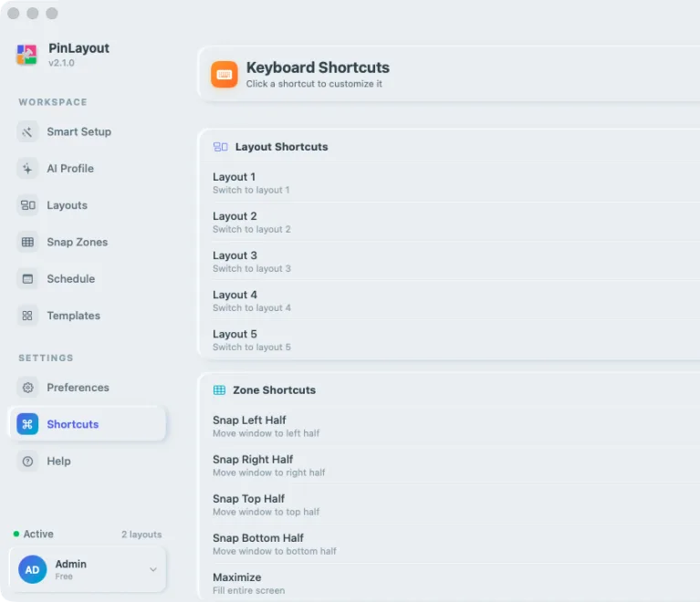Click the Active status indicator

[34, 534]
